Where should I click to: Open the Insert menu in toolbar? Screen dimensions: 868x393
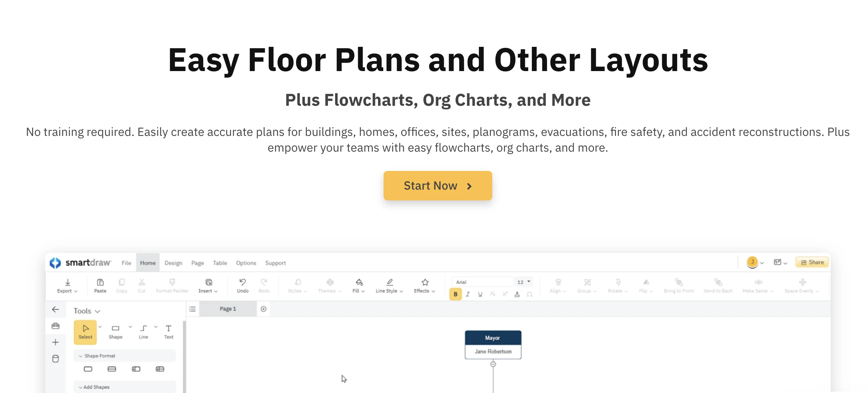(x=208, y=286)
